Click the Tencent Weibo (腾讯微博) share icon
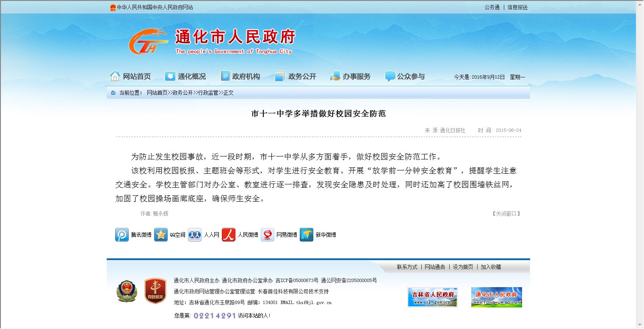 point(122,235)
